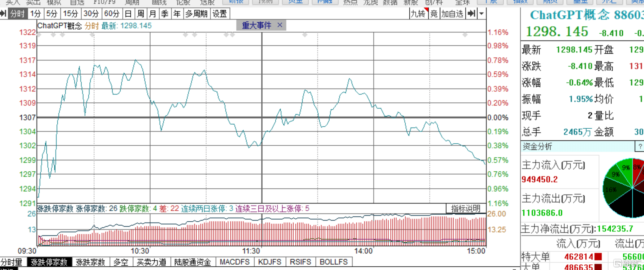Screen dimensions: 644x270
Task: Switch to the 30分 period
Action: coord(91,14)
